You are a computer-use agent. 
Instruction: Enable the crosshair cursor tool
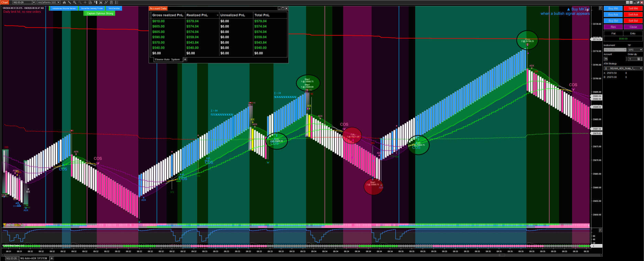click(85, 2)
